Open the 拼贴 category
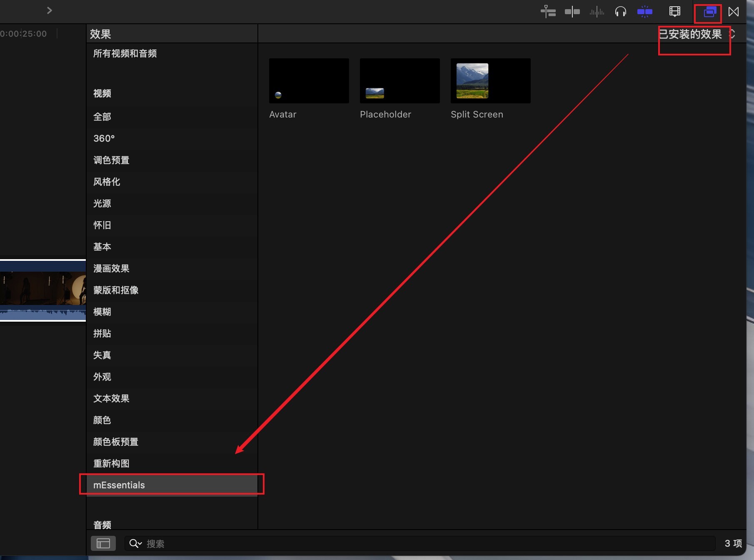The width and height of the screenshot is (754, 560). pyautogui.click(x=172, y=333)
